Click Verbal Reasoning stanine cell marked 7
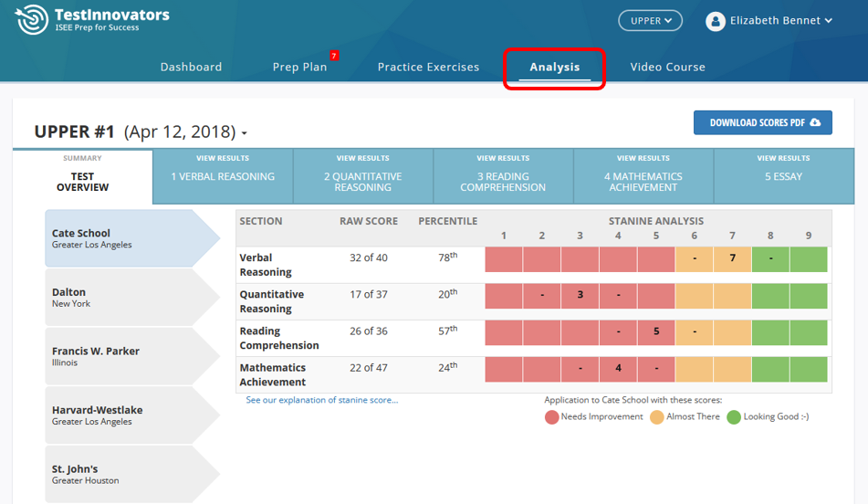Viewport: 868px width, 504px height. tap(732, 259)
